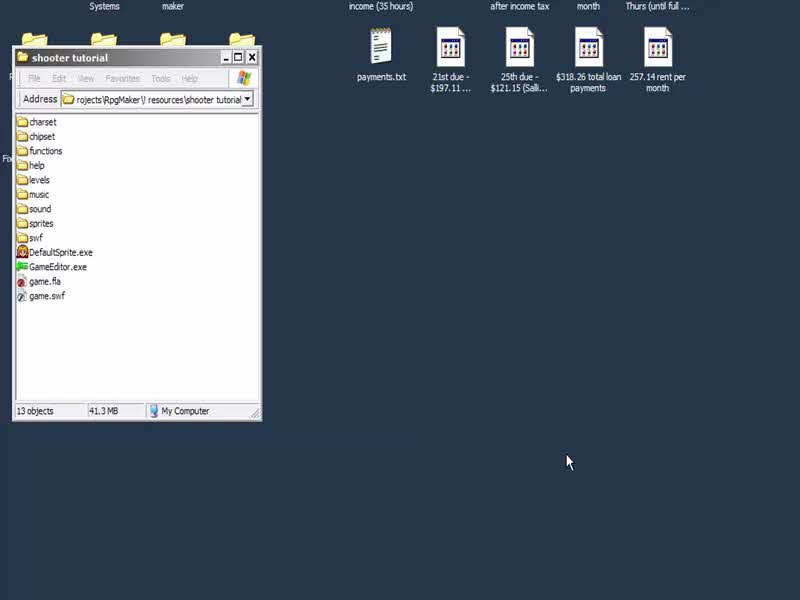Select the functions folder
The height and width of the screenshot is (600, 800).
click(x=45, y=151)
